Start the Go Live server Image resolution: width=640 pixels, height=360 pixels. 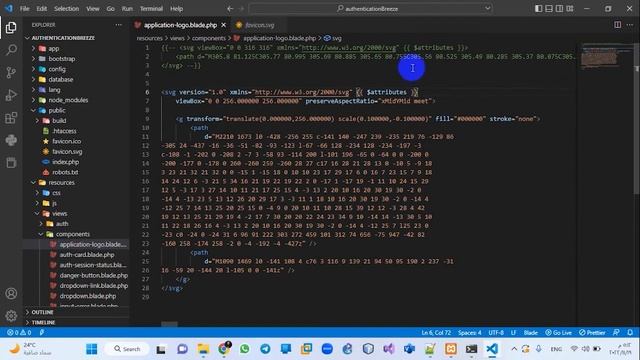click(558, 333)
